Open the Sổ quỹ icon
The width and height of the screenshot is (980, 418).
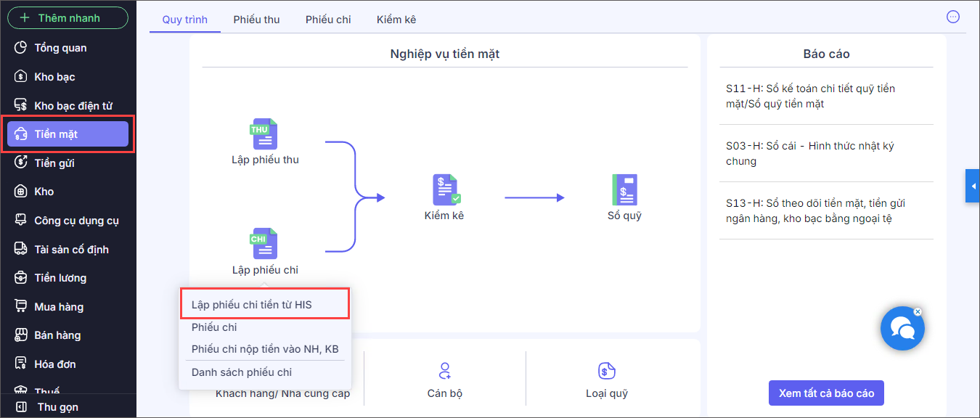pyautogui.click(x=624, y=189)
